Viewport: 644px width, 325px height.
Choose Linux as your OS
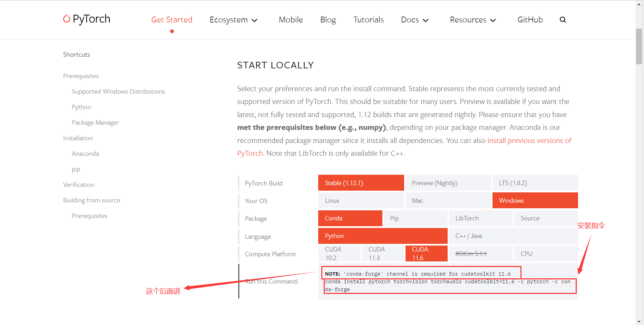(x=361, y=201)
